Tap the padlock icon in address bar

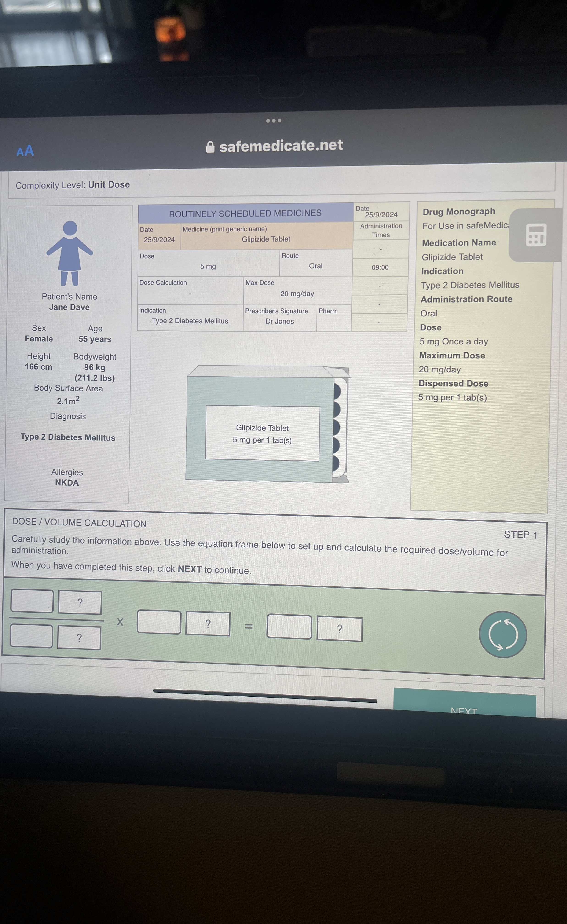pyautogui.click(x=210, y=147)
